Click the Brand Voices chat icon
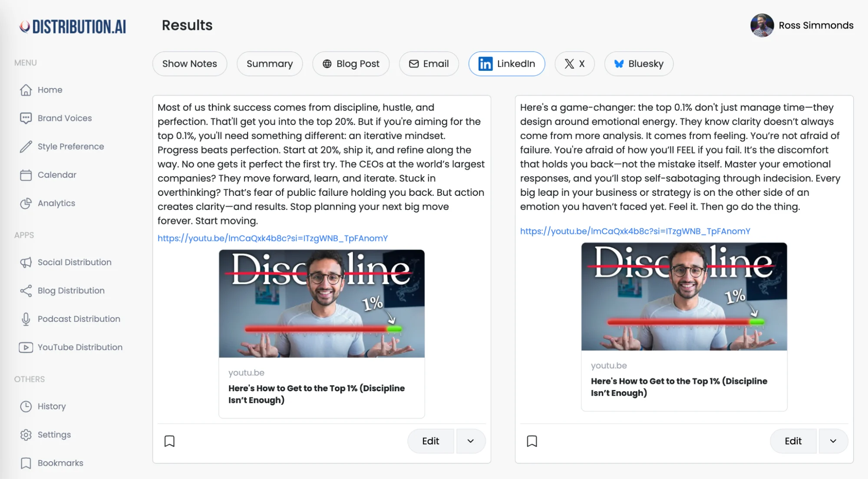Screen dimensions: 868x479 pos(26,118)
